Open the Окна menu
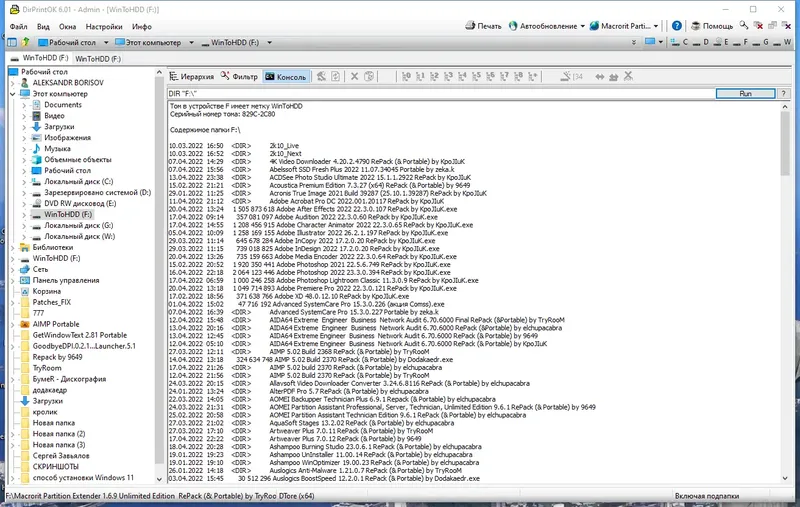 pos(67,27)
